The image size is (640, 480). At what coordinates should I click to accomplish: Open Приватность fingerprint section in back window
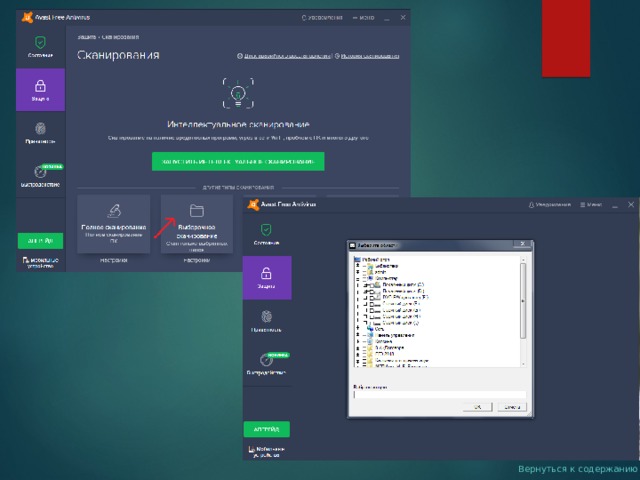[40, 133]
